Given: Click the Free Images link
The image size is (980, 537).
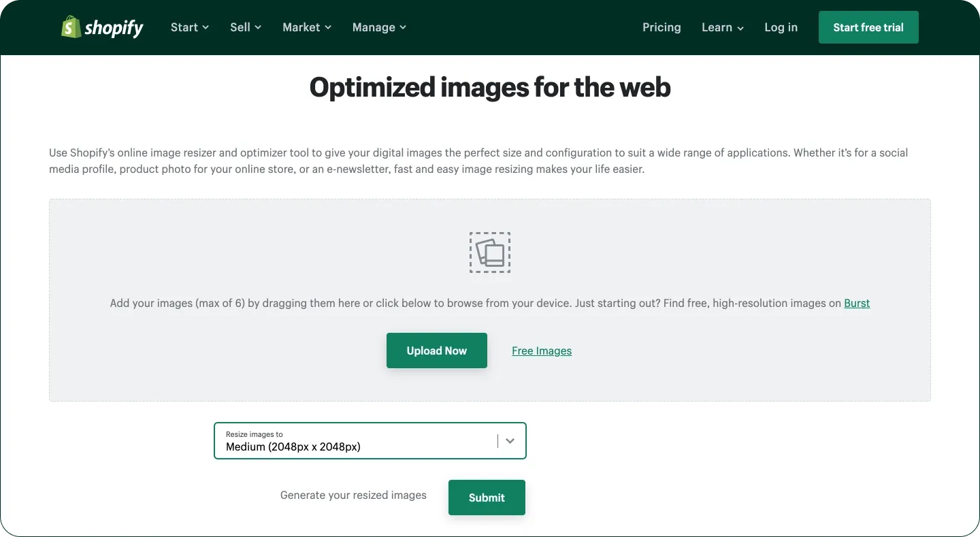Looking at the screenshot, I should tap(541, 351).
